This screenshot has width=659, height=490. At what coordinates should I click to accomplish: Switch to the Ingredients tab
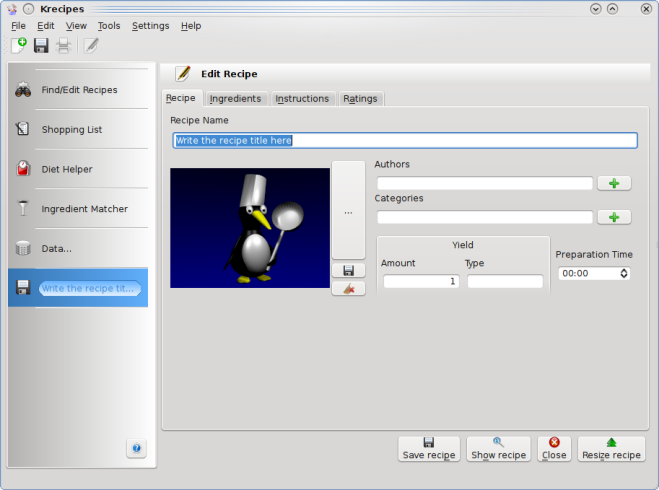click(x=235, y=99)
